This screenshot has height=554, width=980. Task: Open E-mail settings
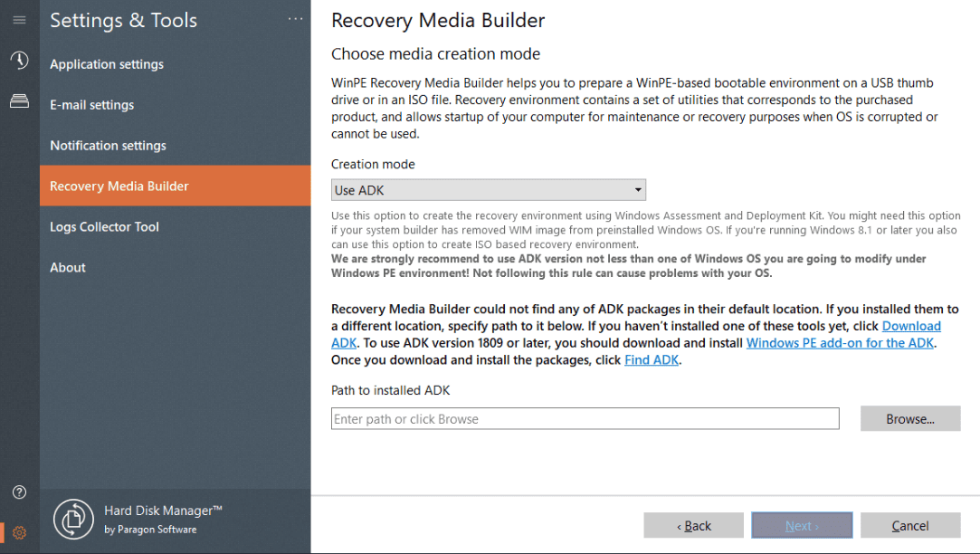pyautogui.click(x=175, y=104)
